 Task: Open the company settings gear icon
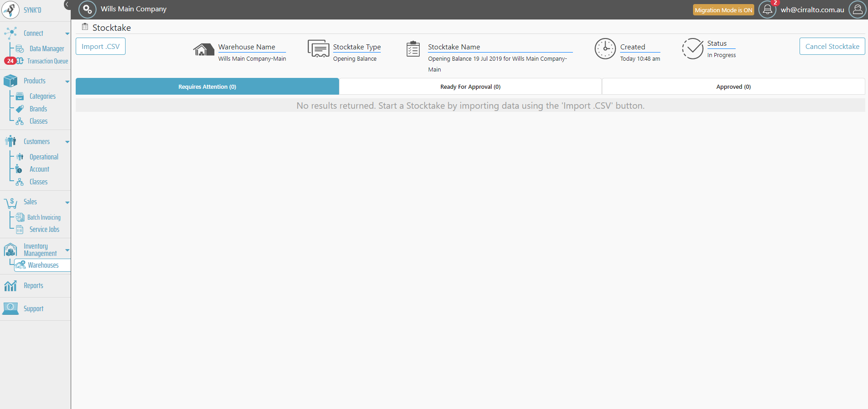87,9
